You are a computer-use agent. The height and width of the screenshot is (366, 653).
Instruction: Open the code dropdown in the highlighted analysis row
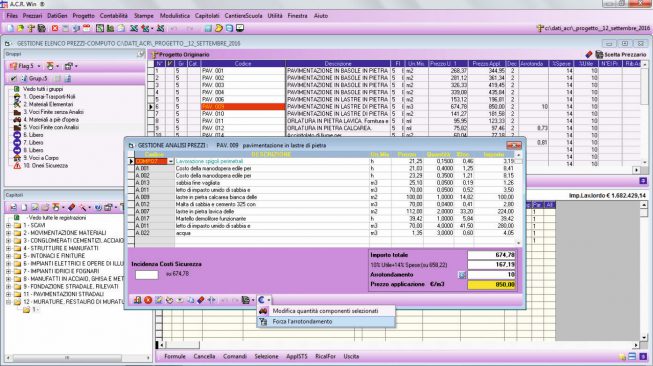(x=171, y=161)
